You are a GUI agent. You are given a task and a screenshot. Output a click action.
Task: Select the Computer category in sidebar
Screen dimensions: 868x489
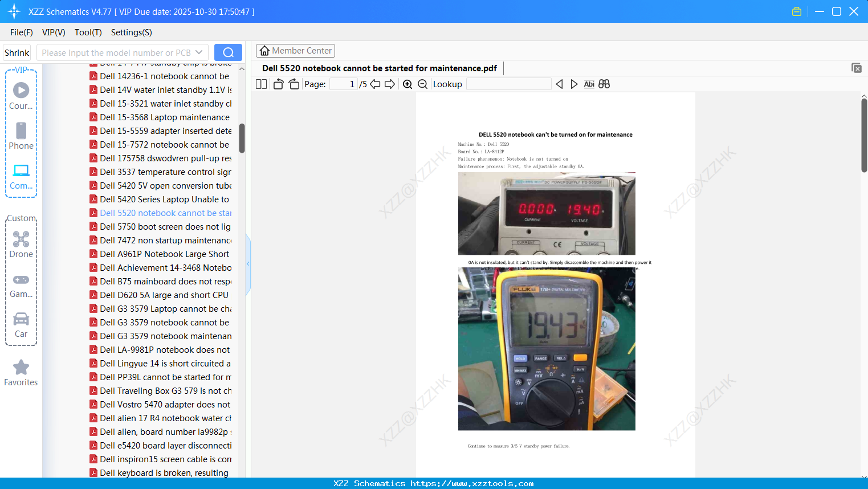tap(21, 177)
